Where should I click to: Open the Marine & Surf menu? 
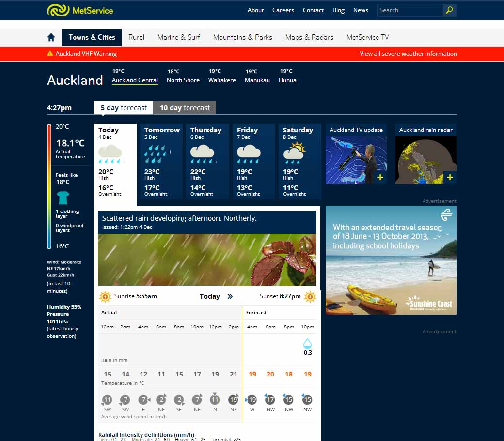pyautogui.click(x=179, y=37)
